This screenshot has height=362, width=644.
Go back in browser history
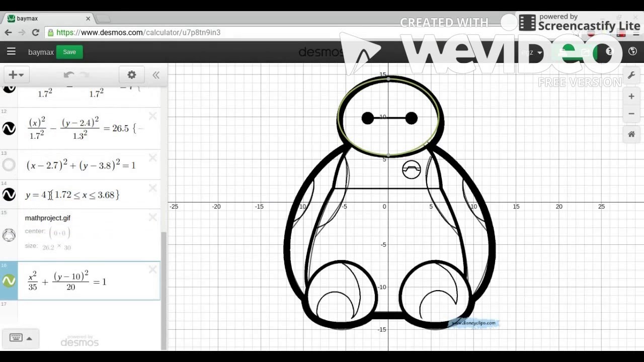point(9,32)
